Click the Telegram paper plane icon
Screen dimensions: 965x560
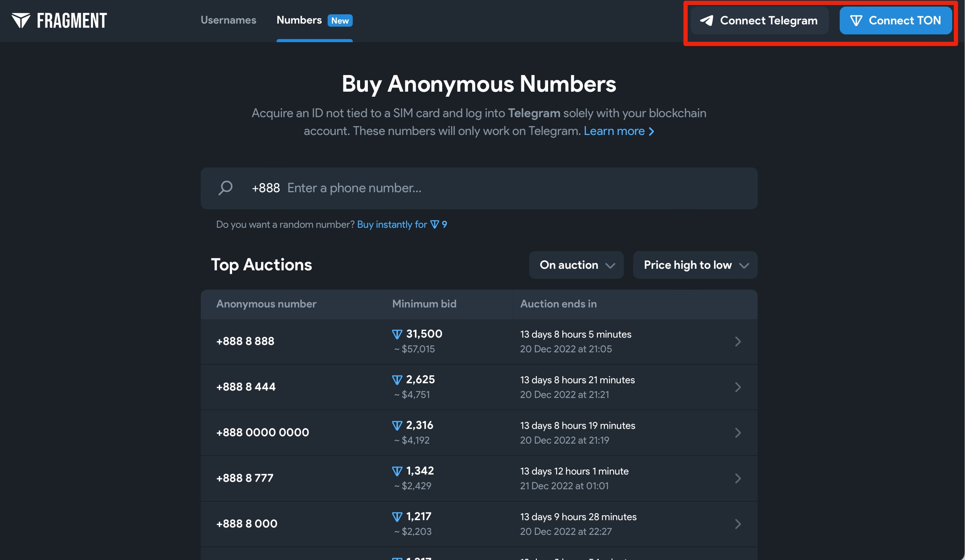(x=707, y=20)
